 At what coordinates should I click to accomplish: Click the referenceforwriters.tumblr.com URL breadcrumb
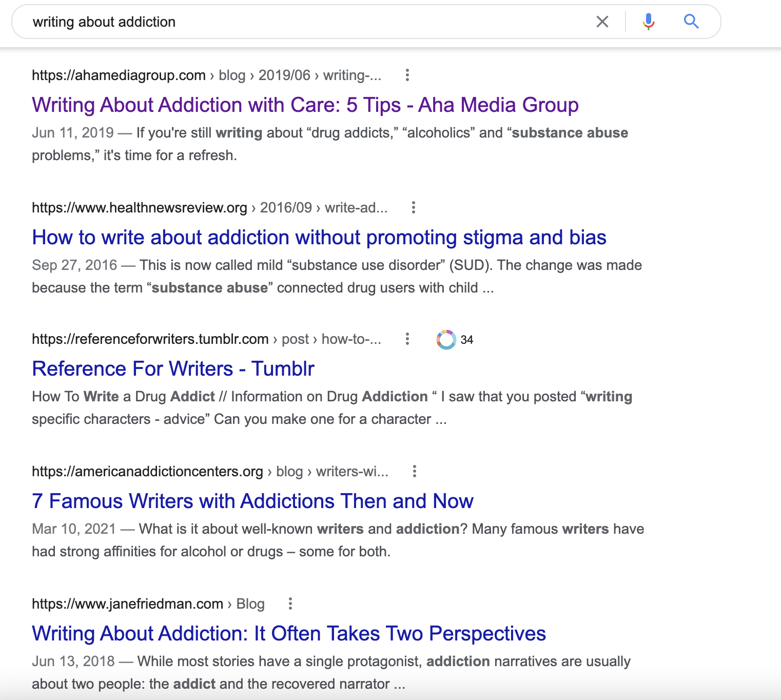[x=206, y=339]
